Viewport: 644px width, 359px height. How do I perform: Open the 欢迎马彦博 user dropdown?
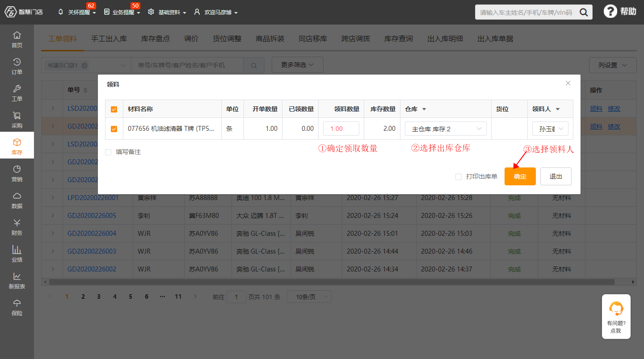pos(216,13)
